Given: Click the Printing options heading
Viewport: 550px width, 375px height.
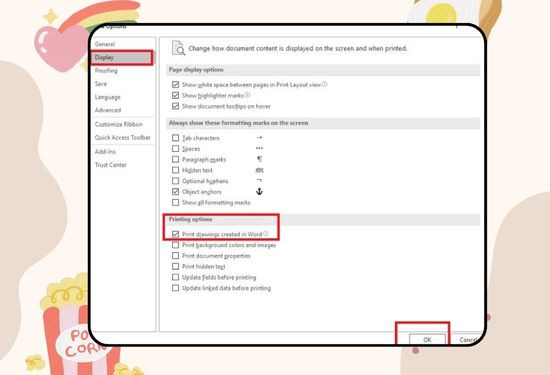Looking at the screenshot, I should pyautogui.click(x=190, y=219).
